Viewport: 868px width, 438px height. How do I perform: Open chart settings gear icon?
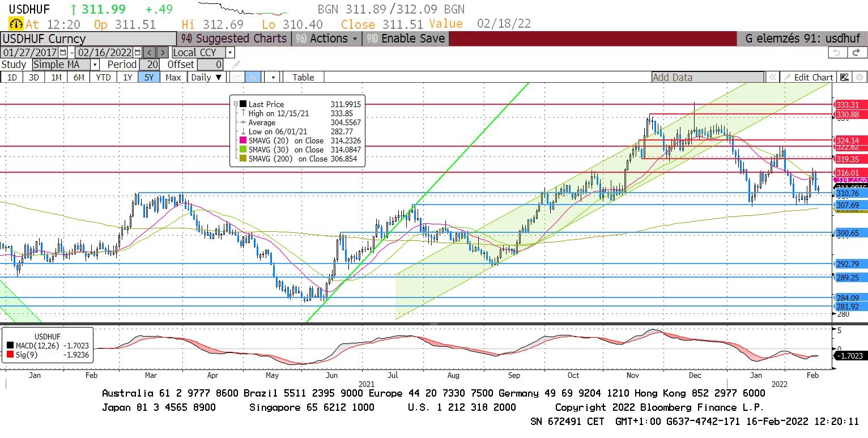860,77
